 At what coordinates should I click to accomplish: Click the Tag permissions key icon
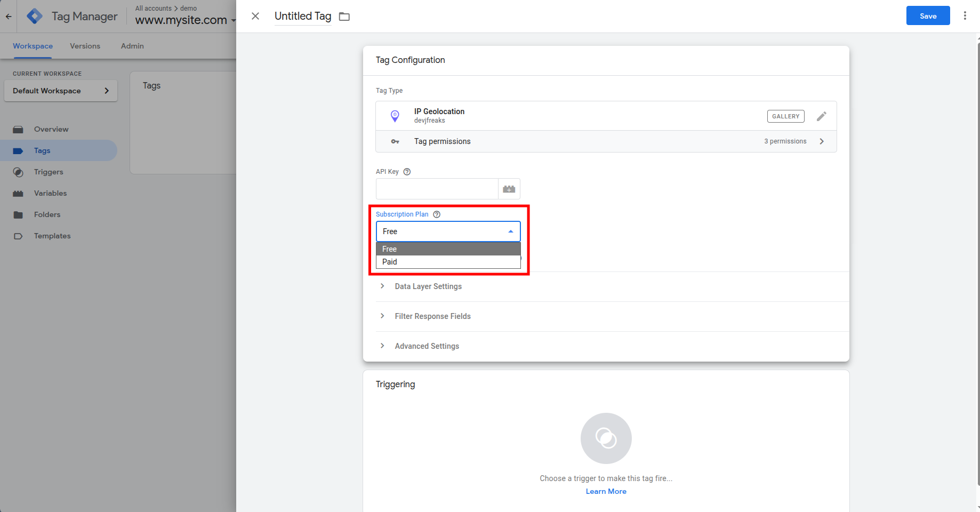coord(395,141)
